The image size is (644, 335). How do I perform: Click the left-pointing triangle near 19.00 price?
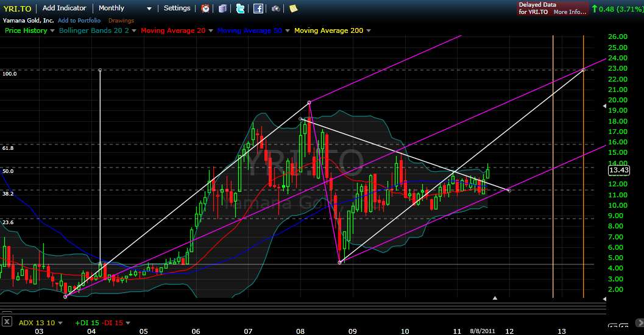point(604,106)
